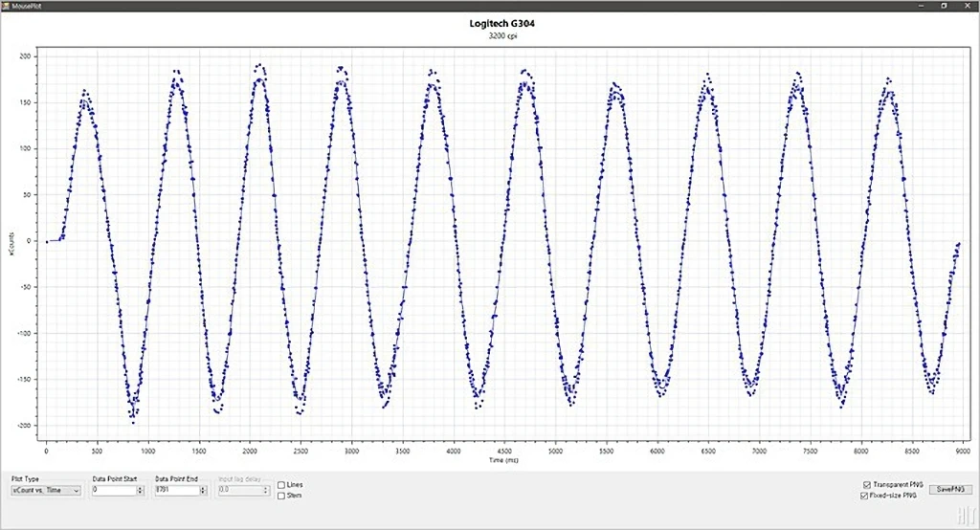Click the '3200 cpi' subtitle
This screenshot has width=980, height=530.
pyautogui.click(x=502, y=35)
